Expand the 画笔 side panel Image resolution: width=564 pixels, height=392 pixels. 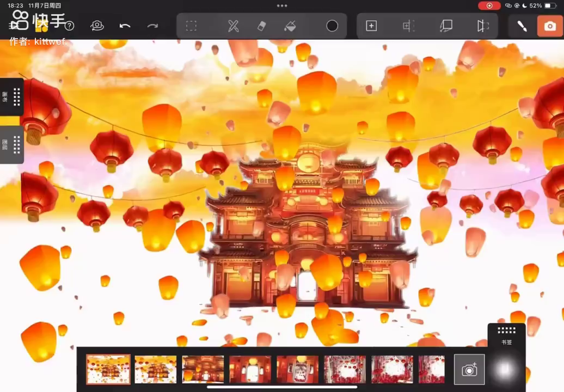click(x=12, y=97)
